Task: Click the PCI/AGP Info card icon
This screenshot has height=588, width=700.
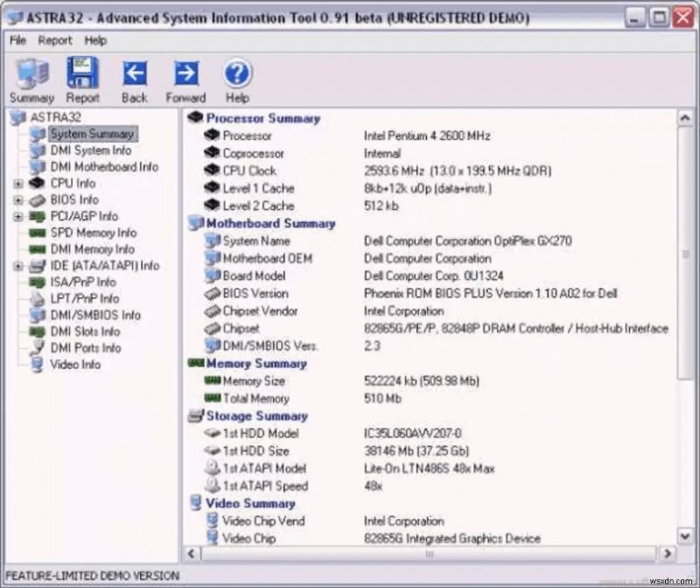Action: pyautogui.click(x=37, y=216)
